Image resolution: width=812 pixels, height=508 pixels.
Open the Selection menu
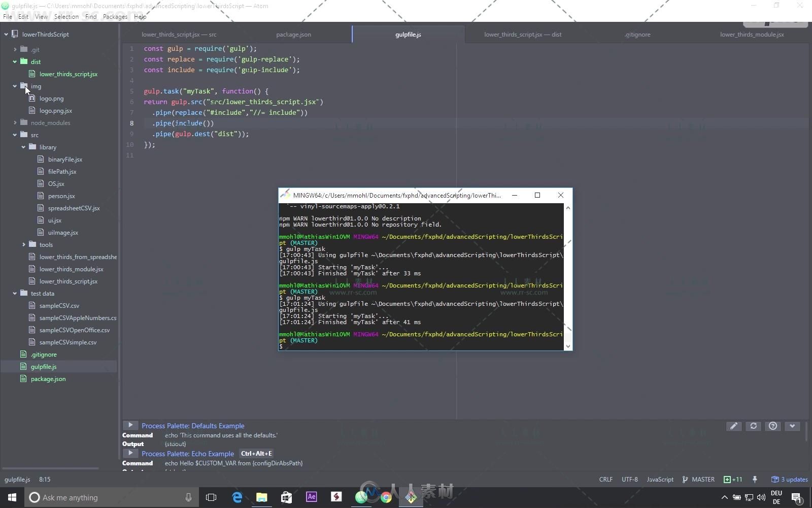pyautogui.click(x=66, y=17)
